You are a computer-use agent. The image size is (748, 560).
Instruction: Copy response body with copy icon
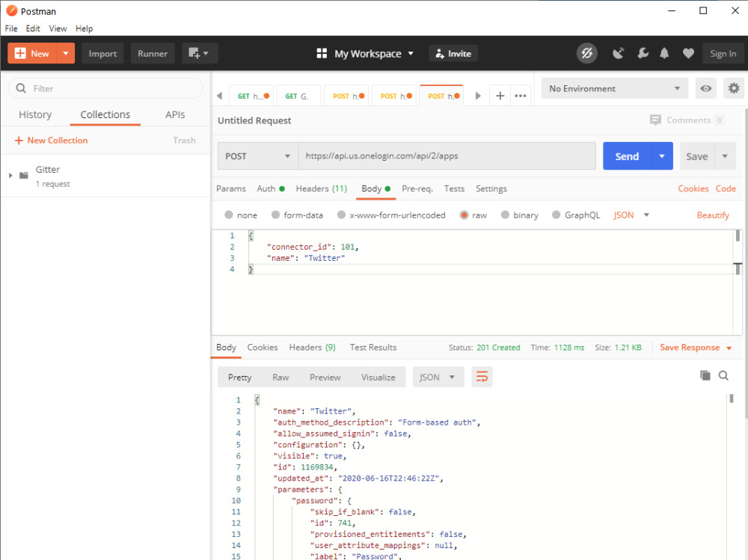pyautogui.click(x=705, y=375)
